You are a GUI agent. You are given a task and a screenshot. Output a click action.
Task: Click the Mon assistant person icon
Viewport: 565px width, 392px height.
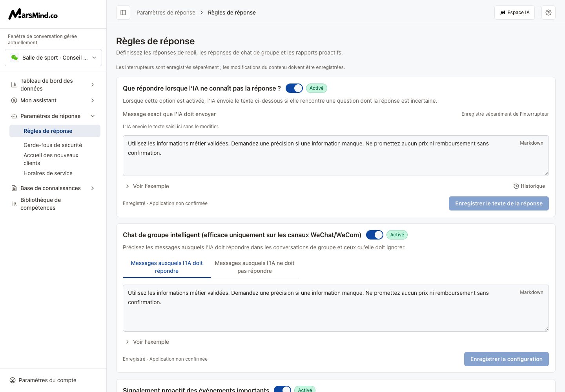click(14, 100)
